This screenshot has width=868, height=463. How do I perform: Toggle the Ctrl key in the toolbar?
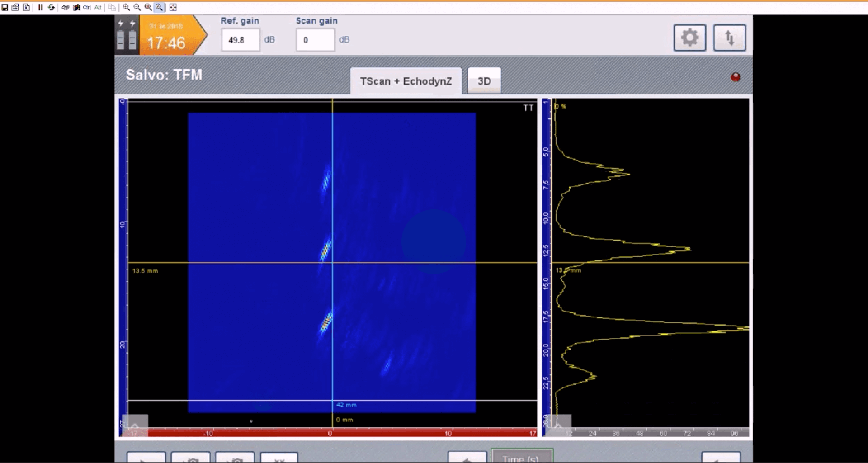[86, 8]
